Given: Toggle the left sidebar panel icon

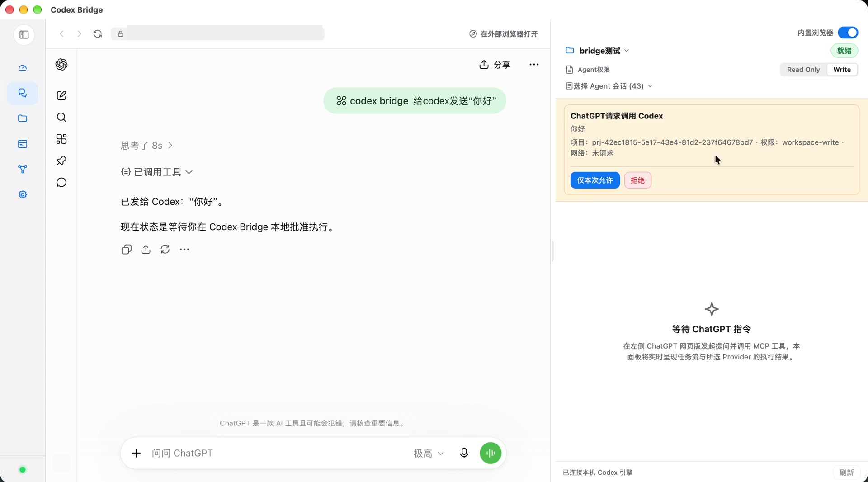Looking at the screenshot, I should point(24,35).
